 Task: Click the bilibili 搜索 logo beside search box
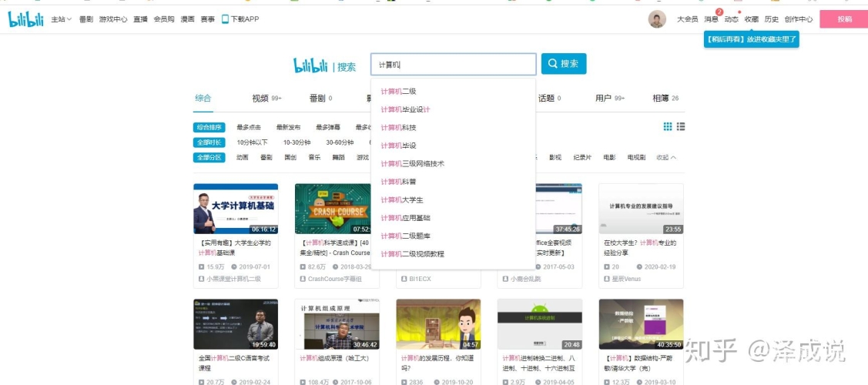tap(325, 65)
